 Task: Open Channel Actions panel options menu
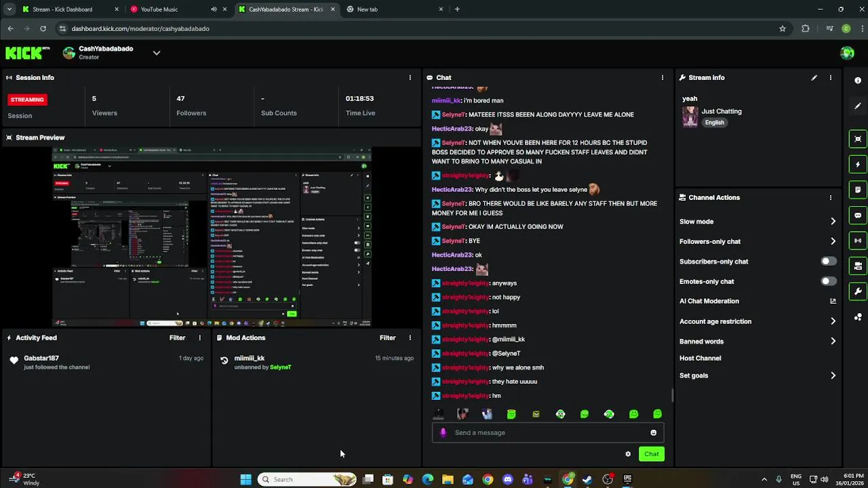[830, 197]
